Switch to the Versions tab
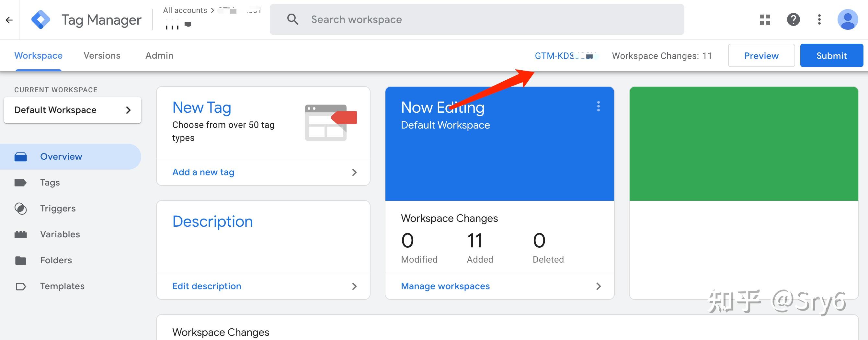 tap(102, 55)
